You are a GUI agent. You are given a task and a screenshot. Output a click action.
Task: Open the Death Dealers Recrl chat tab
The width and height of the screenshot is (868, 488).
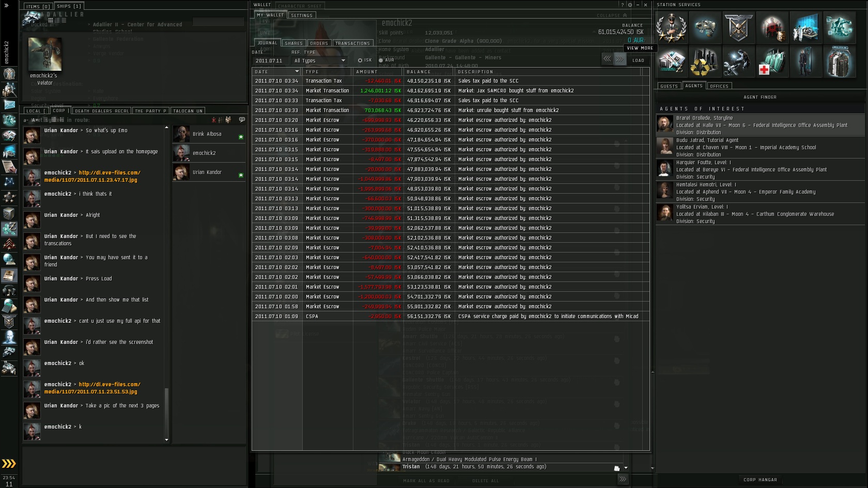click(101, 111)
